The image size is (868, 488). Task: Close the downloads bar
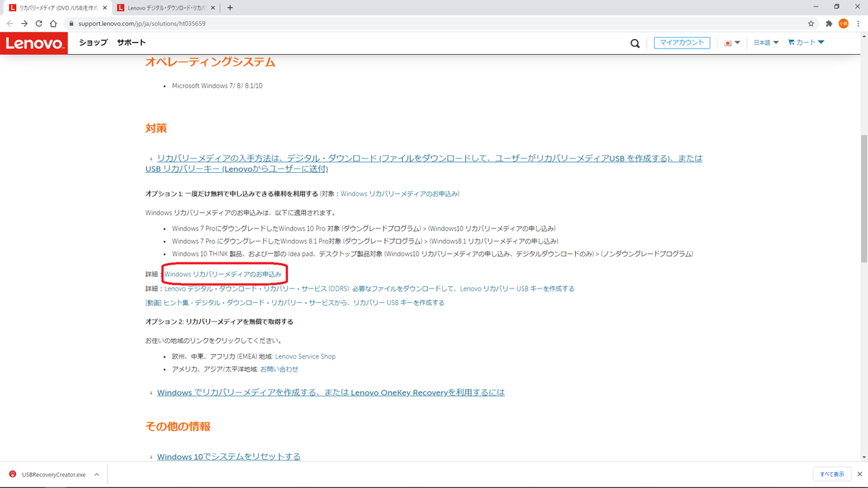point(858,474)
